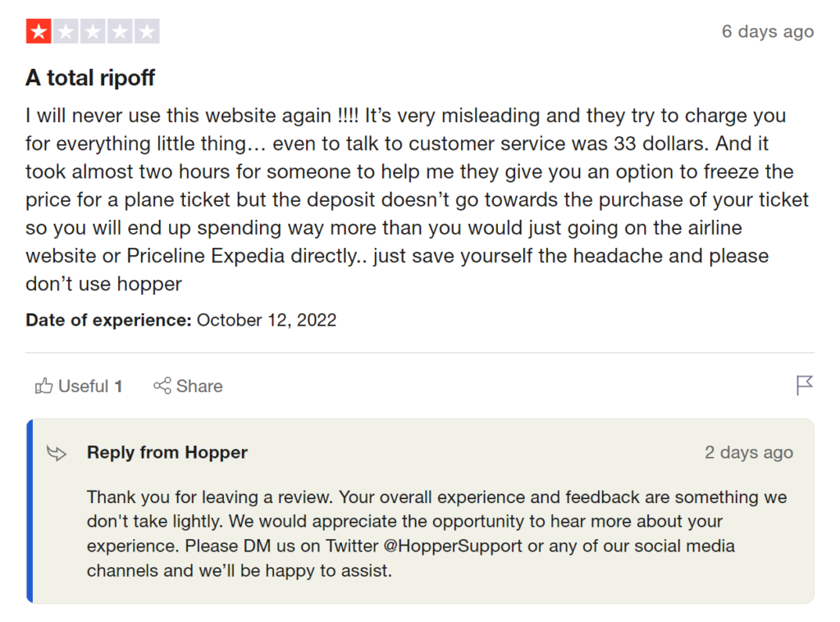Click the second gray rating star

click(x=66, y=31)
